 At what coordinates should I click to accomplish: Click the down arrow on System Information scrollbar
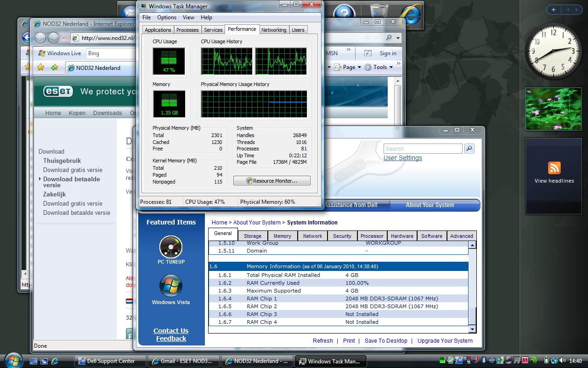click(472, 329)
